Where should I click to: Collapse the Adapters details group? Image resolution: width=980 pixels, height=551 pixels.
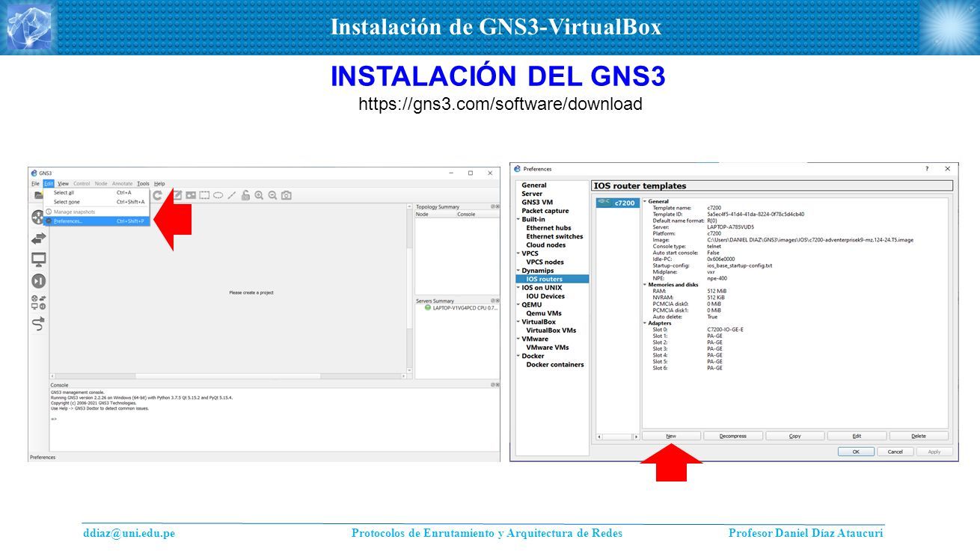pos(645,323)
